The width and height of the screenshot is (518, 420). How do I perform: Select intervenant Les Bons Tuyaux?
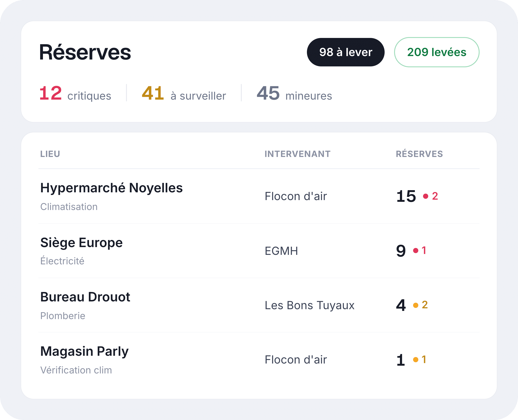pos(310,305)
